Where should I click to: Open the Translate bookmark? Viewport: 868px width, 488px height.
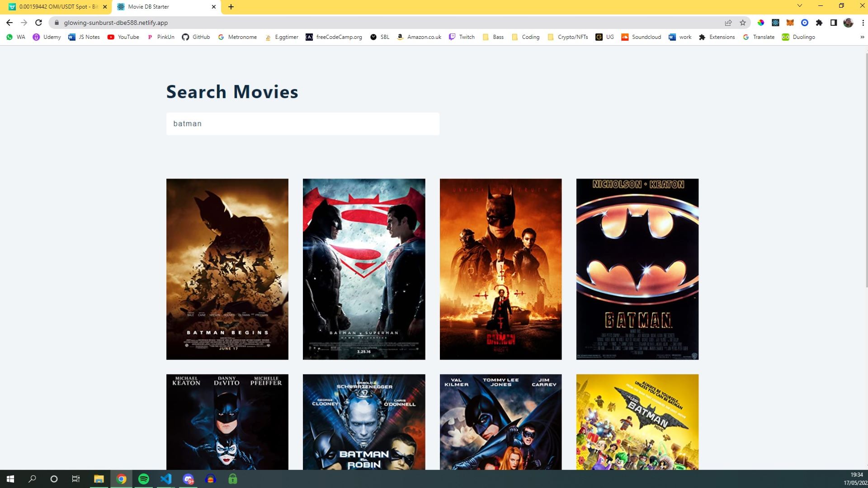(x=759, y=37)
